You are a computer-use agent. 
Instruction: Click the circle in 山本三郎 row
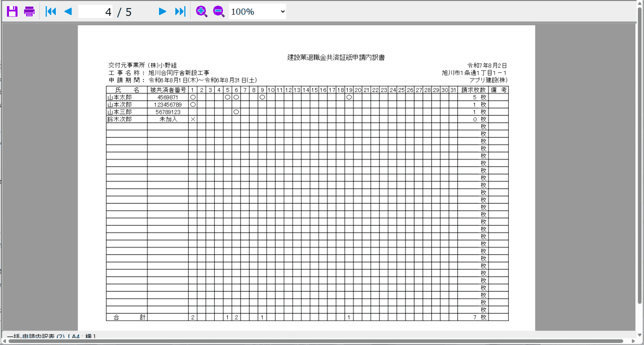pos(236,112)
